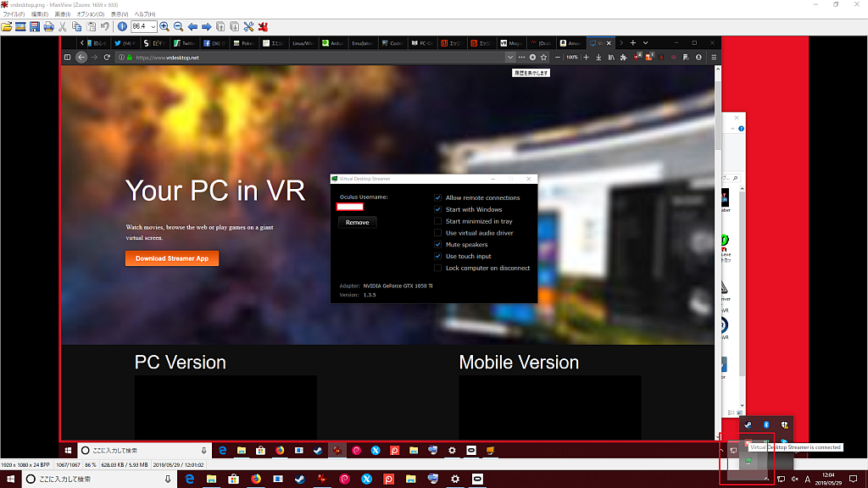This screenshot has width=868, height=488.
Task: Paste from clipboard using the paste icon
Action: (x=92, y=26)
